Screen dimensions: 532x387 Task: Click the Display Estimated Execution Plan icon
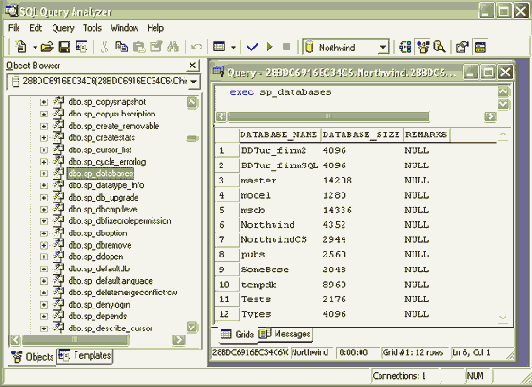[x=405, y=47]
